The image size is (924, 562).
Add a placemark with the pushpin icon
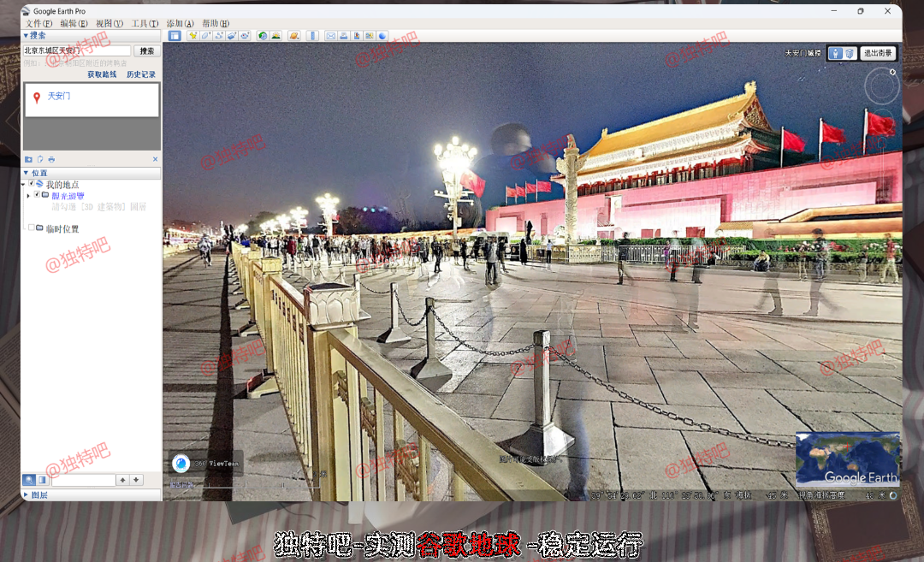pos(192,36)
